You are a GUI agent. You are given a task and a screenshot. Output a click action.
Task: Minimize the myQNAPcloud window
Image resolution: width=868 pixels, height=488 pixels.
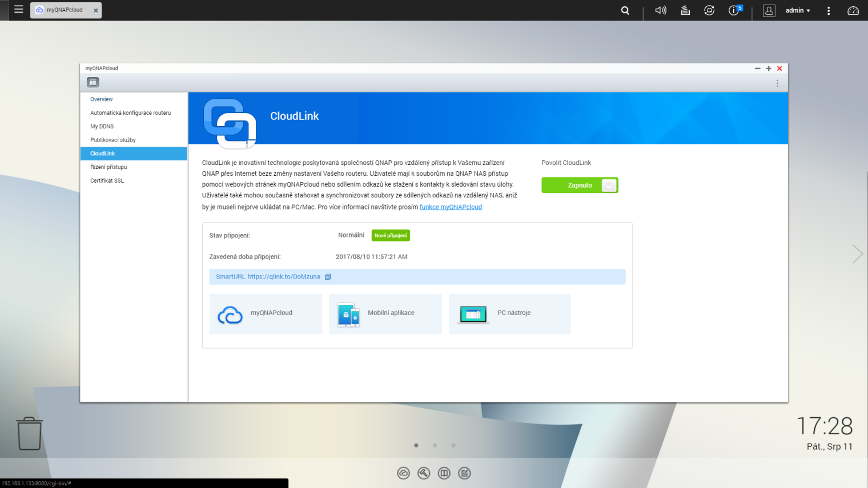pos(758,68)
